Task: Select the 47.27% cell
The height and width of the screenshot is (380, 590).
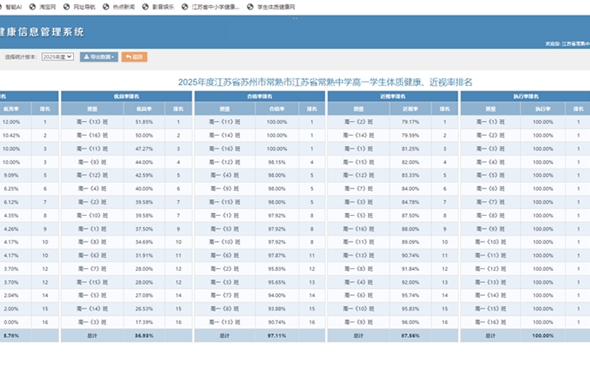Action: (144, 149)
